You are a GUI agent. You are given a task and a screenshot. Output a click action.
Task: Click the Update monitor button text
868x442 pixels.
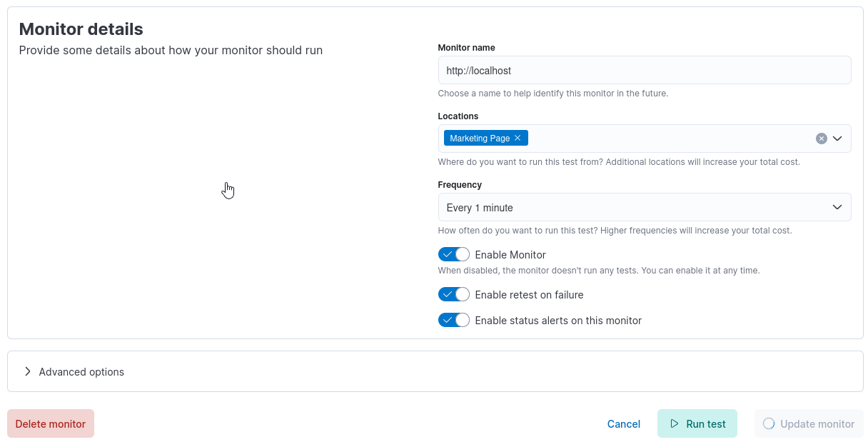click(x=817, y=423)
